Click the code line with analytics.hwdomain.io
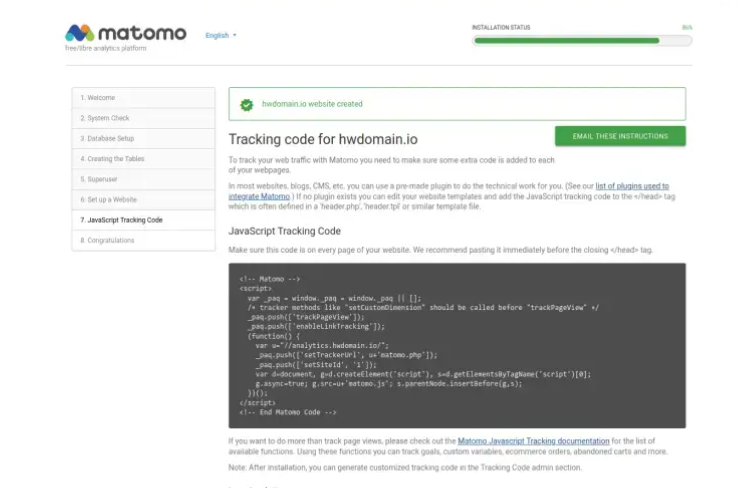 (x=322, y=346)
